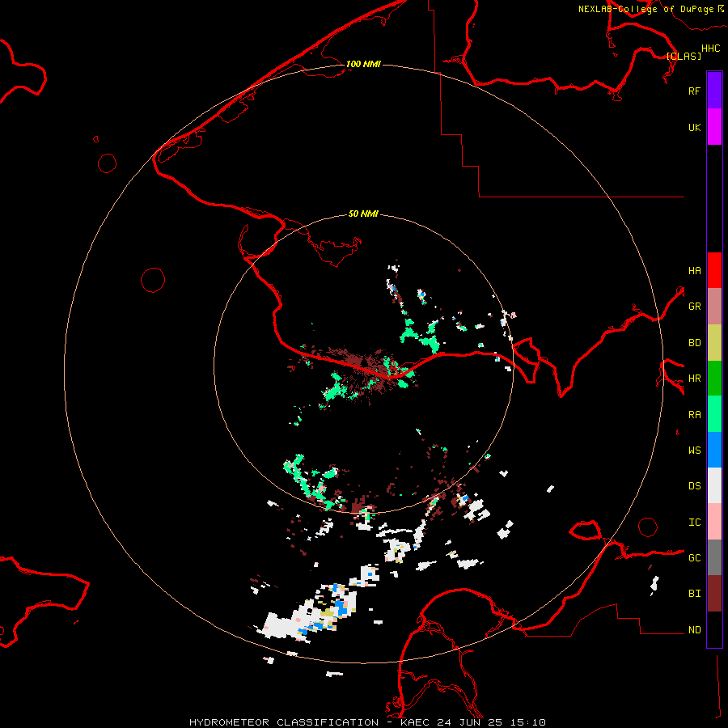Click the BI brown legend swatch
The image size is (728, 728).
(714, 594)
